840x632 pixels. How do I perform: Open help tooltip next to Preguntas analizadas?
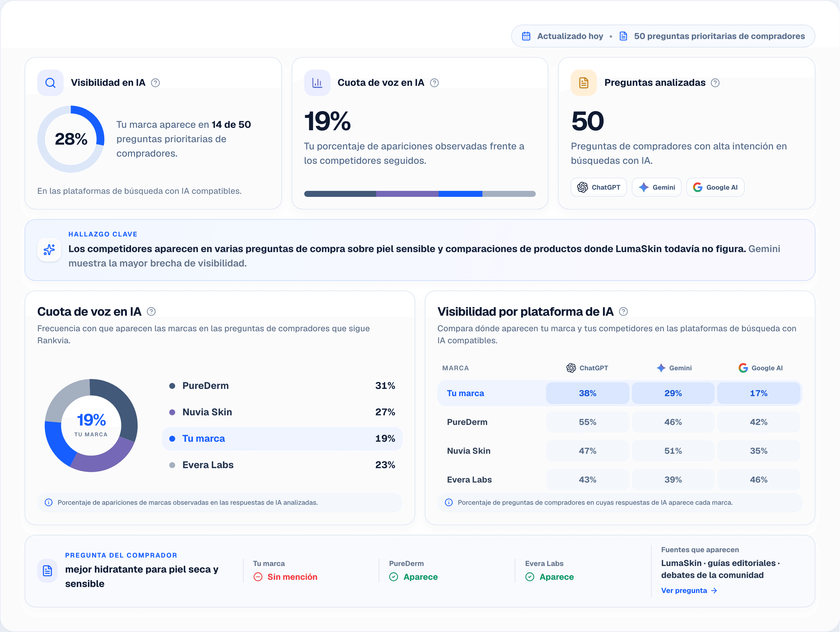[x=715, y=83]
